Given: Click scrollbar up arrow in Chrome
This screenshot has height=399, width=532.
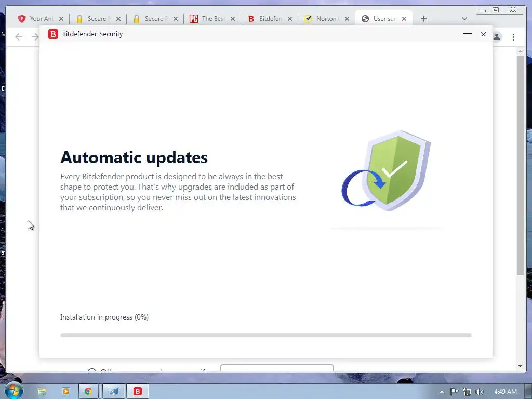Looking at the screenshot, I should coord(520,51).
